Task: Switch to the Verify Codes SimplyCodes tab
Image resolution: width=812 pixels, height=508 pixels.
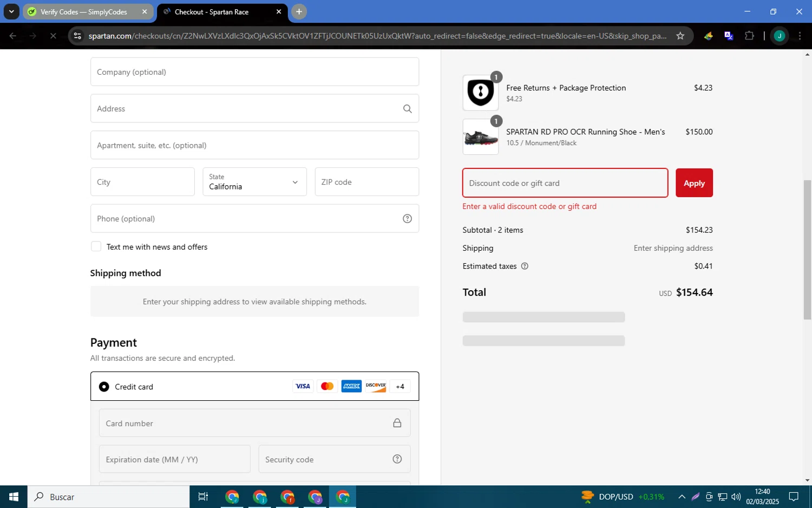Action: pos(84,12)
